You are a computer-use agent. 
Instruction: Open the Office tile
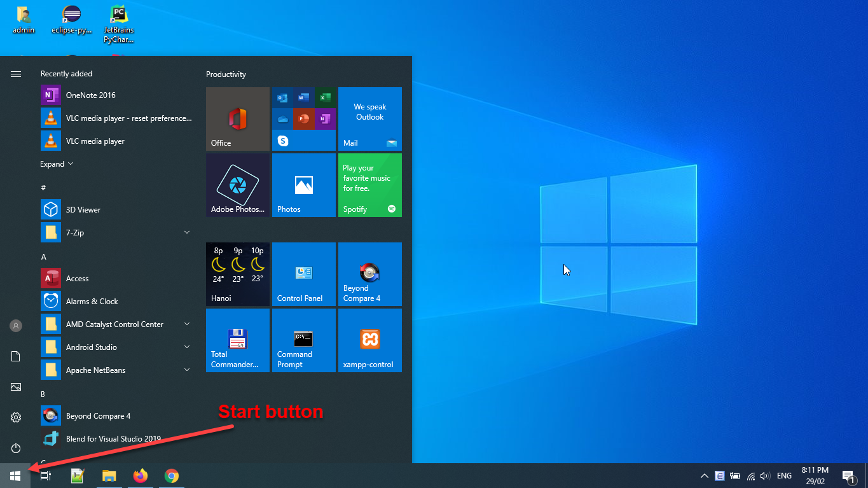(x=238, y=119)
